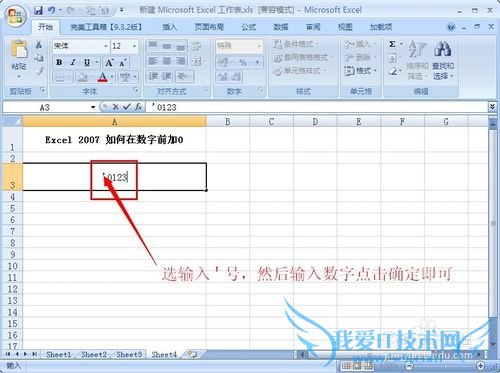500x373 pixels.
Task: Toggle underline formatting
Action: pyautogui.click(x=87, y=62)
